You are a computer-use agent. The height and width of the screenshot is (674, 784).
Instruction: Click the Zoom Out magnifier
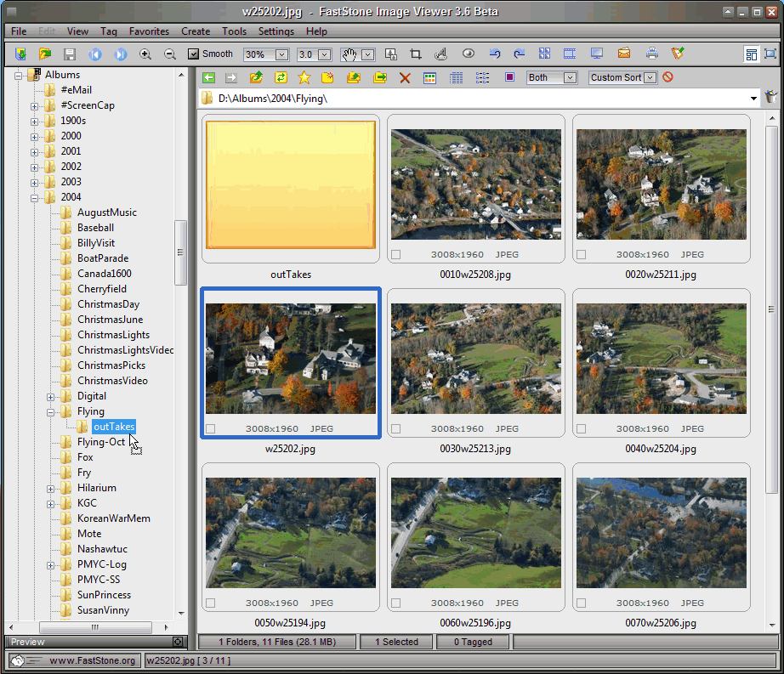point(170,54)
